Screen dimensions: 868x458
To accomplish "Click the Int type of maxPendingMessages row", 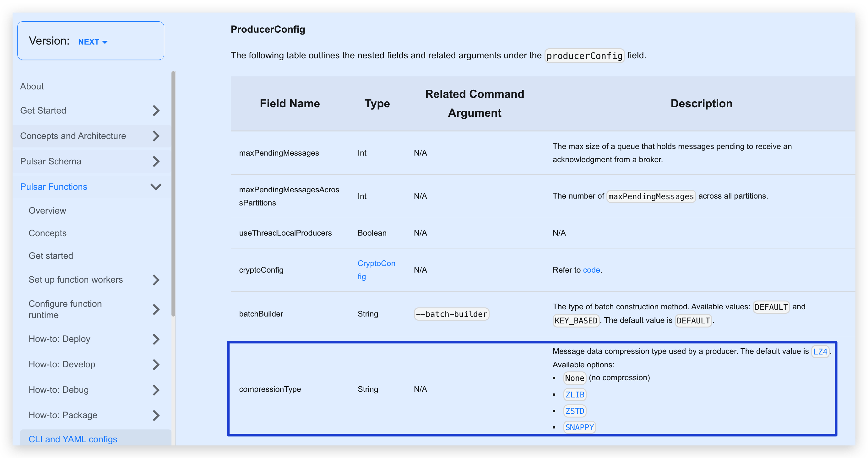I will [362, 153].
